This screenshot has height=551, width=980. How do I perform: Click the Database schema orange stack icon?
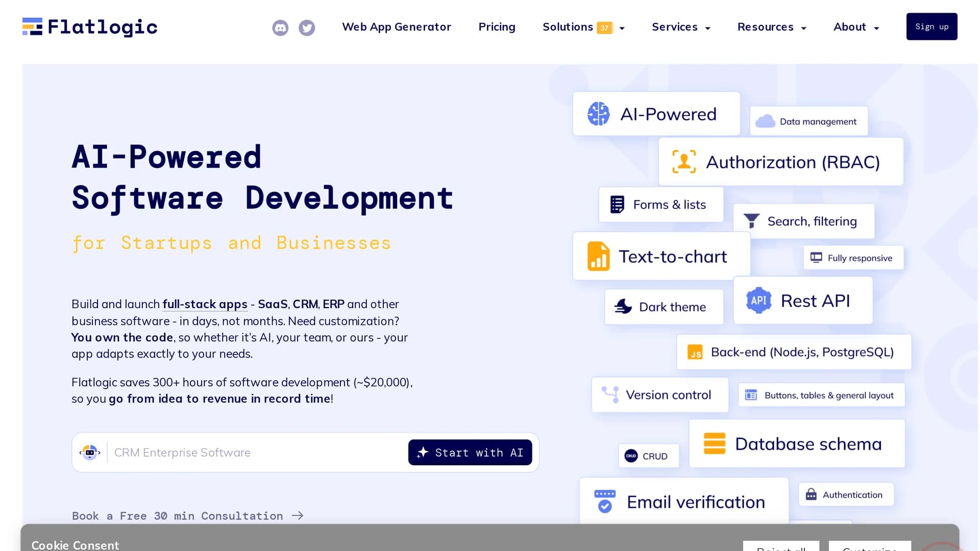click(714, 443)
